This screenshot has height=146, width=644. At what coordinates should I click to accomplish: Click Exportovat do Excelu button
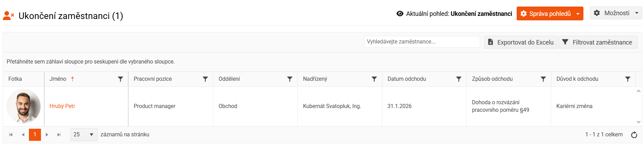(x=520, y=42)
